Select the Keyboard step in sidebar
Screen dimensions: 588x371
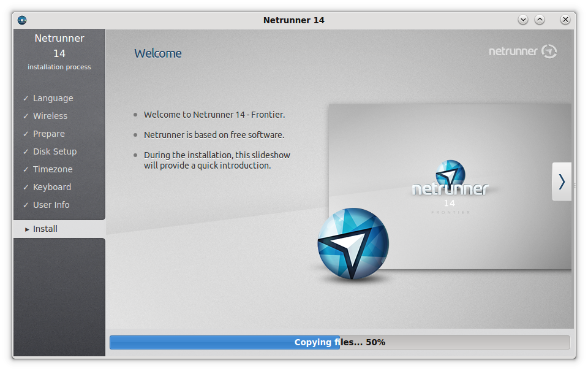[x=51, y=187]
